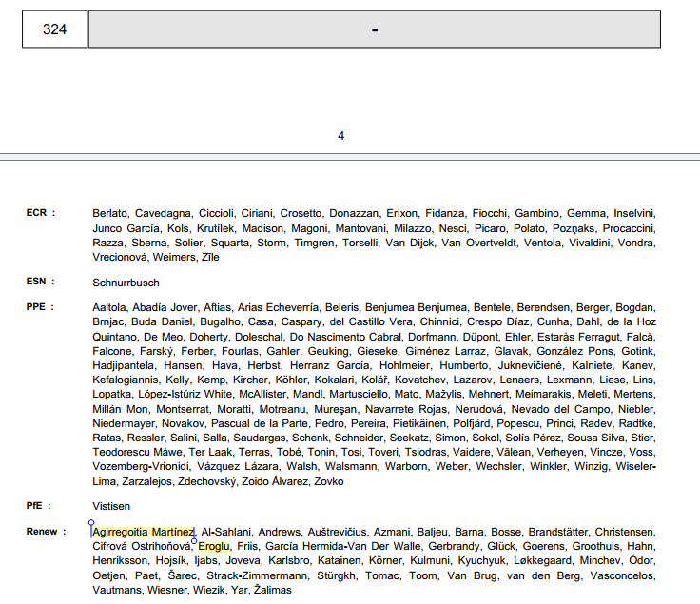Click the name Arias Echeverría
700x604 pixels.
(278, 307)
